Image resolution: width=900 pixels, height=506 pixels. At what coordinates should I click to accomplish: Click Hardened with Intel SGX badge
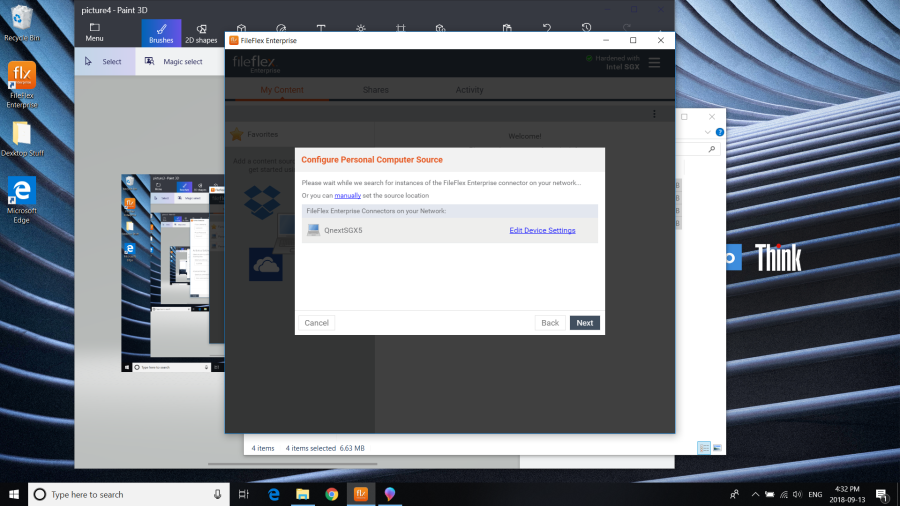(612, 63)
